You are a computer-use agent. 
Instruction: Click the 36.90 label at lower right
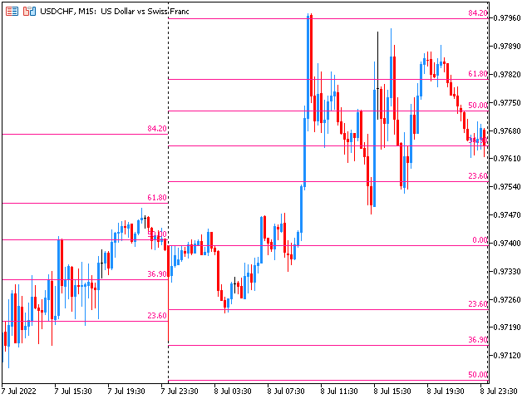click(x=477, y=340)
